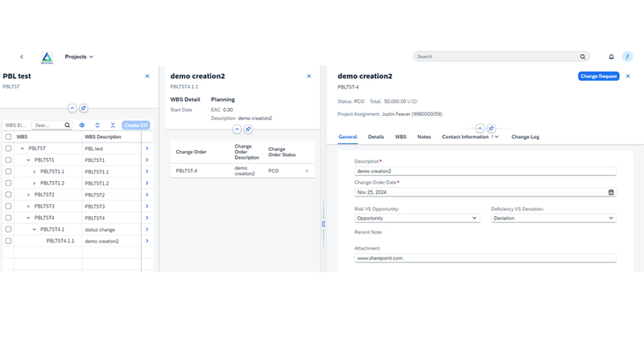This screenshot has width=644, height=362.
Task: Expand the PBLTST2 tree node
Action: tap(28, 195)
